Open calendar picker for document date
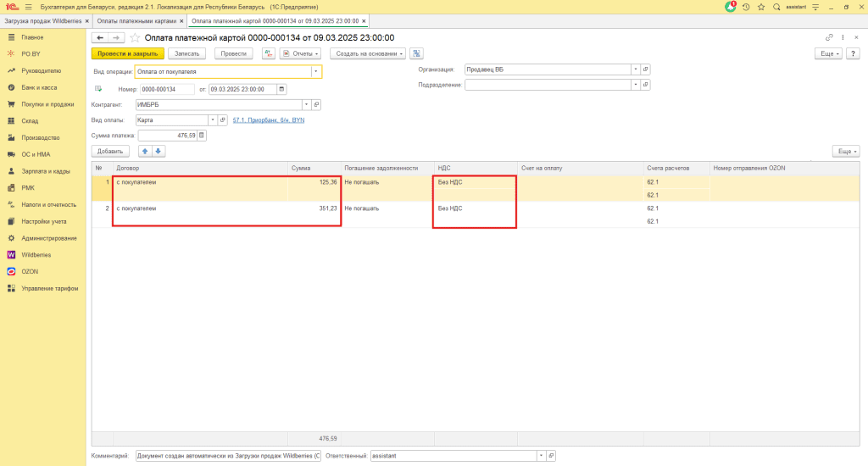Image resolution: width=868 pixels, height=466 pixels. (x=281, y=89)
